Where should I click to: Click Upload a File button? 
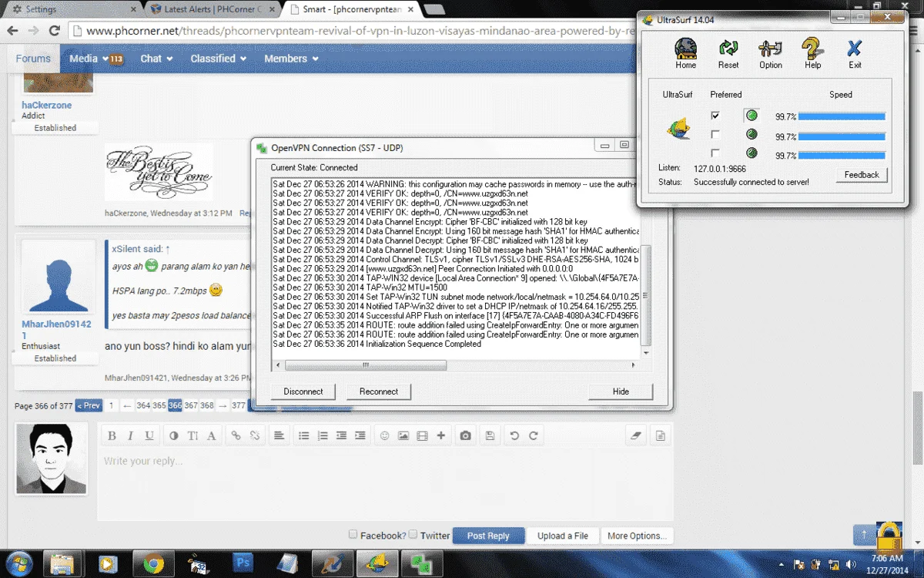(x=563, y=536)
